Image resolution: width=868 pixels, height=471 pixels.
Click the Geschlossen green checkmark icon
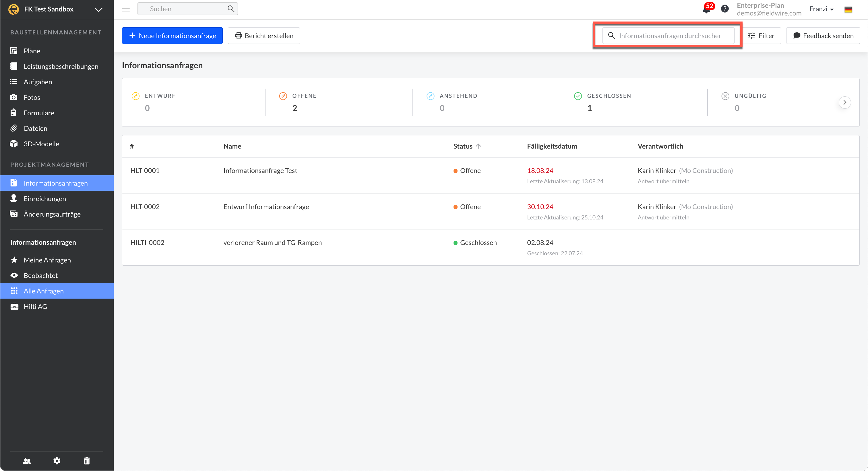(578, 96)
